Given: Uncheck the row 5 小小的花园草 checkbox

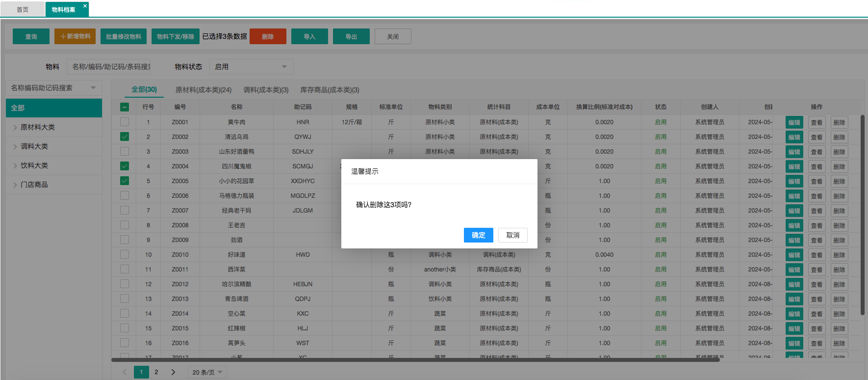Looking at the screenshot, I should [x=125, y=181].
